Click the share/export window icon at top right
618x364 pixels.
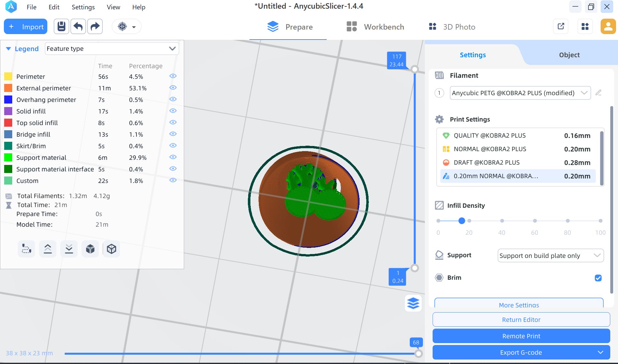point(561,26)
